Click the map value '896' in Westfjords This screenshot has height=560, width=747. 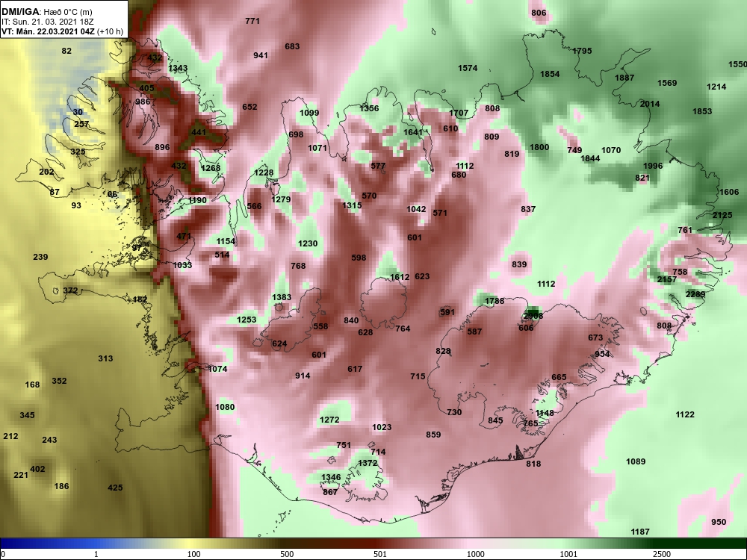pyautogui.click(x=162, y=147)
